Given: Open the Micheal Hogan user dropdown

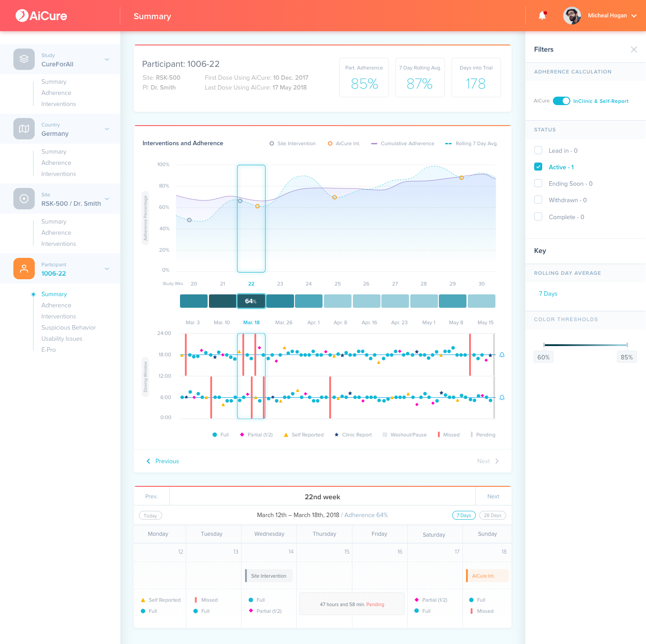Looking at the screenshot, I should (634, 16).
